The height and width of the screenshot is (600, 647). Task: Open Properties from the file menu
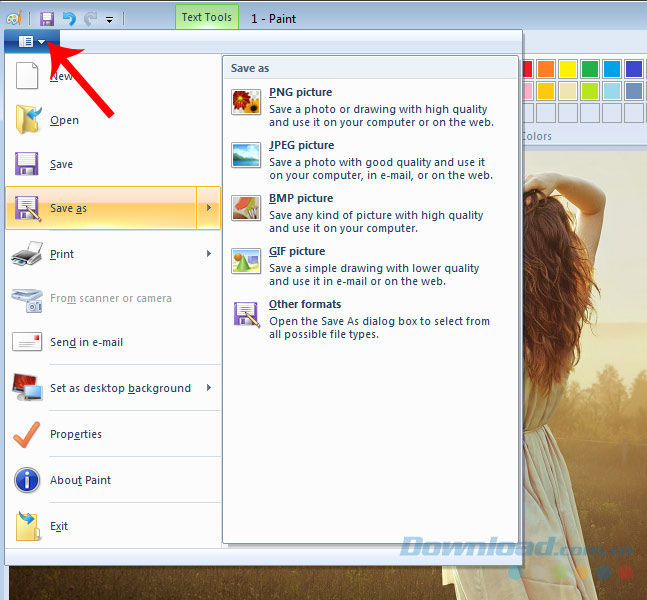pos(113,434)
